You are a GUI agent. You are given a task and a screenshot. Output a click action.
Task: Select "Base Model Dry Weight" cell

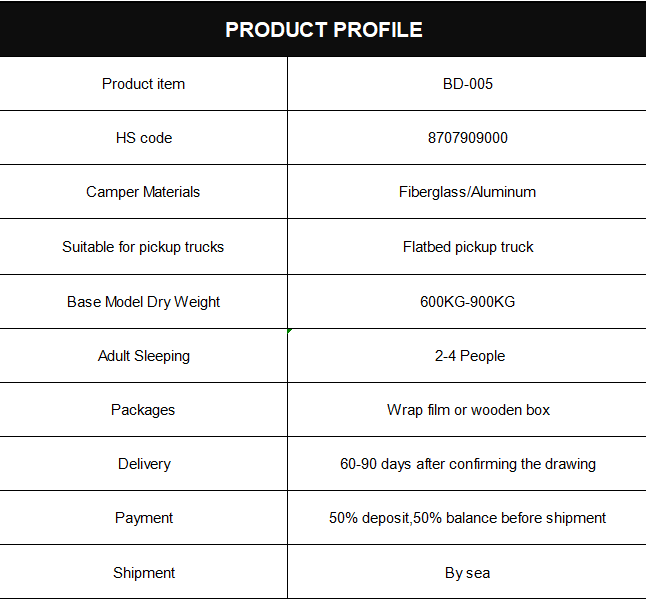click(x=143, y=302)
